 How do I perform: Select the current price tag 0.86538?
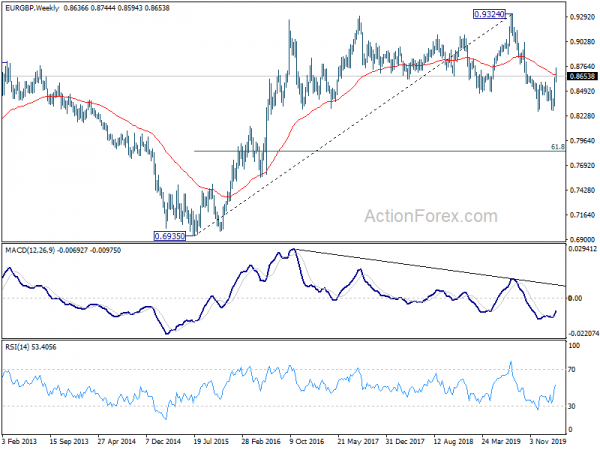[x=582, y=77]
